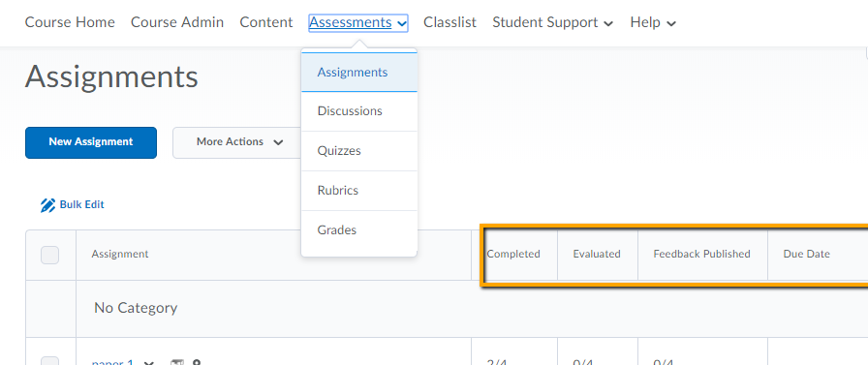Click the icon beside paper 1's chevron
The width and height of the screenshot is (868, 365).
[176, 363]
